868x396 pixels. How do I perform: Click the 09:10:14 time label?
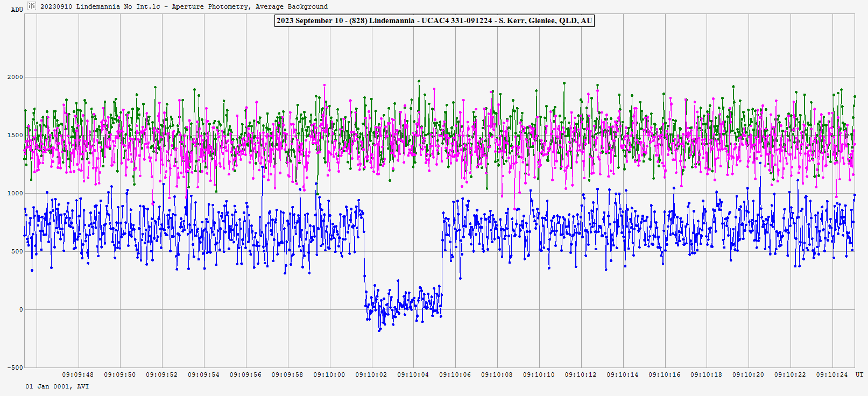point(623,374)
